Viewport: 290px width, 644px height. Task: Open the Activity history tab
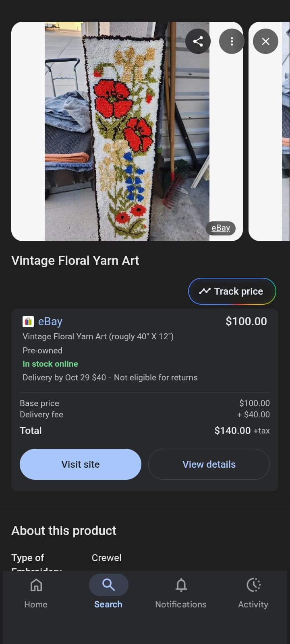point(253,592)
